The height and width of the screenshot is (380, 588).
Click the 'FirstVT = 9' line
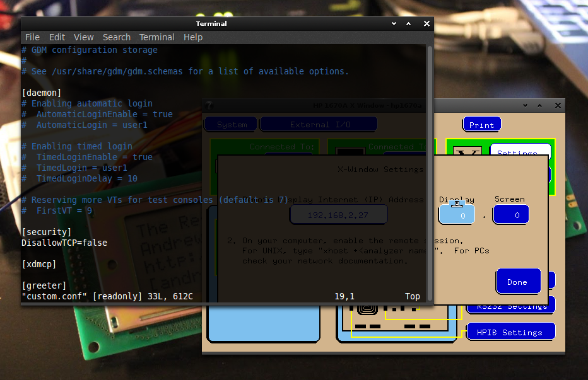click(57, 210)
